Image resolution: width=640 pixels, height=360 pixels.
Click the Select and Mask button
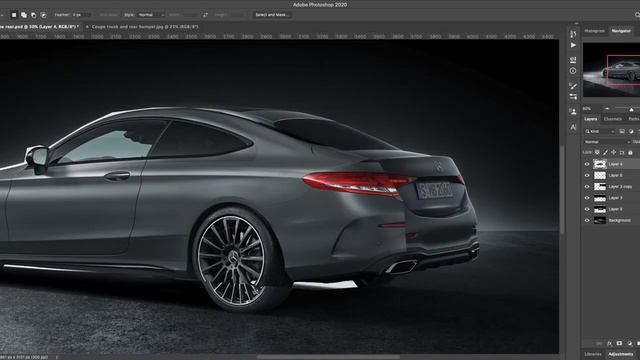[x=271, y=15]
